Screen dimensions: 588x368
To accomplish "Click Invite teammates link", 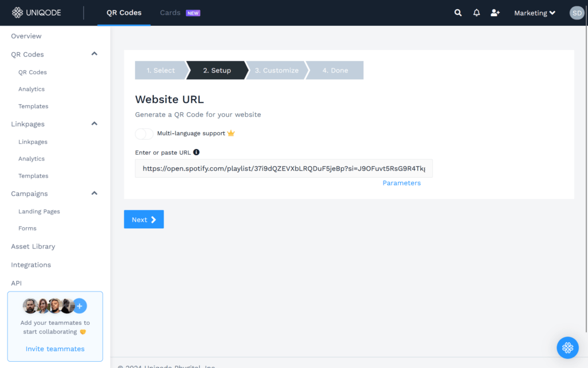I will click(55, 349).
